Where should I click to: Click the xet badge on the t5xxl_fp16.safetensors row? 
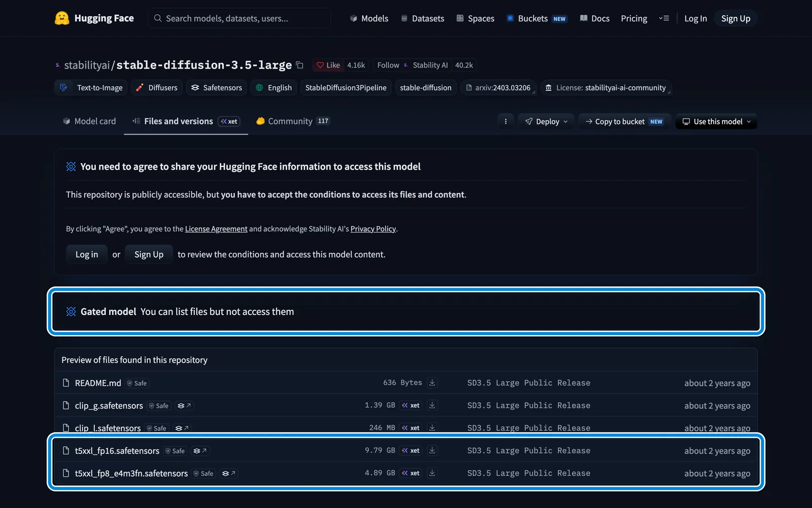pyautogui.click(x=411, y=451)
